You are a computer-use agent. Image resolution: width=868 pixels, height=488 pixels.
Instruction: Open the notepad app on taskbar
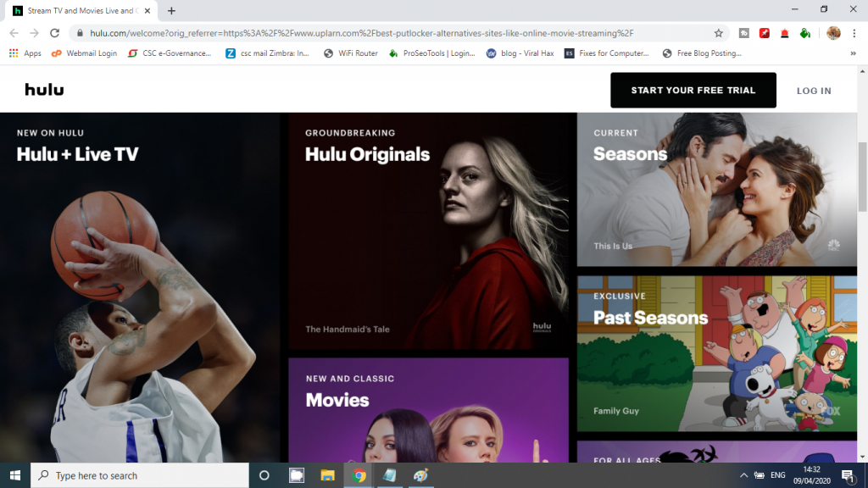390,475
